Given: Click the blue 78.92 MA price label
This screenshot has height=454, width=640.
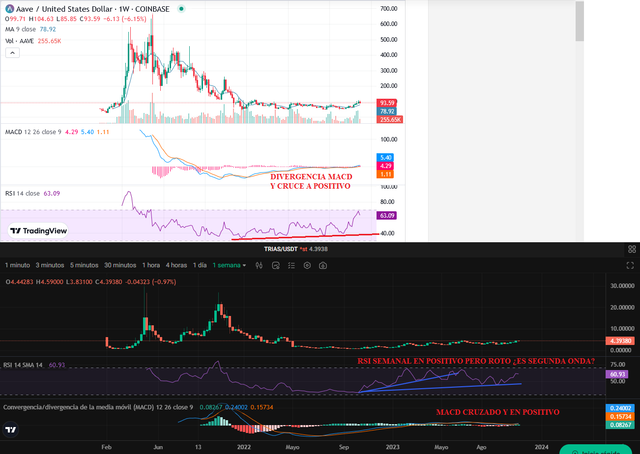Looking at the screenshot, I should [387, 111].
